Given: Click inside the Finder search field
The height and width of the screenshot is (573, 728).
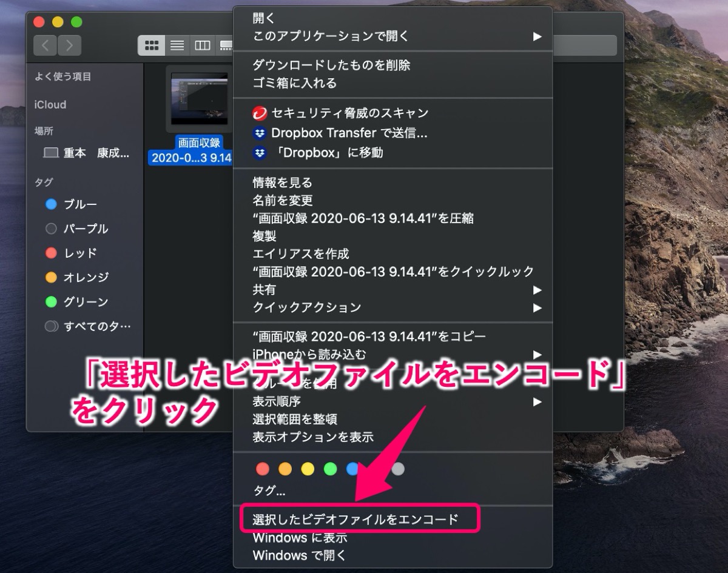Looking at the screenshot, I should tap(584, 45).
